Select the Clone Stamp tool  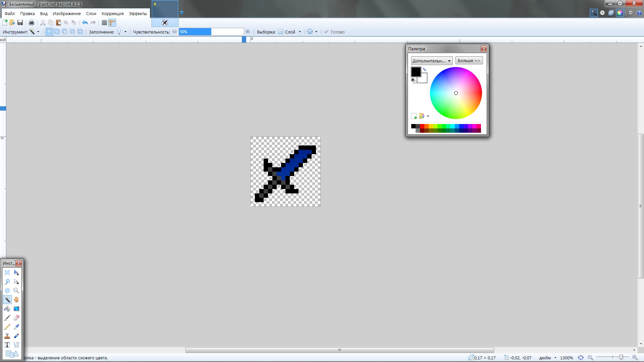point(7,336)
